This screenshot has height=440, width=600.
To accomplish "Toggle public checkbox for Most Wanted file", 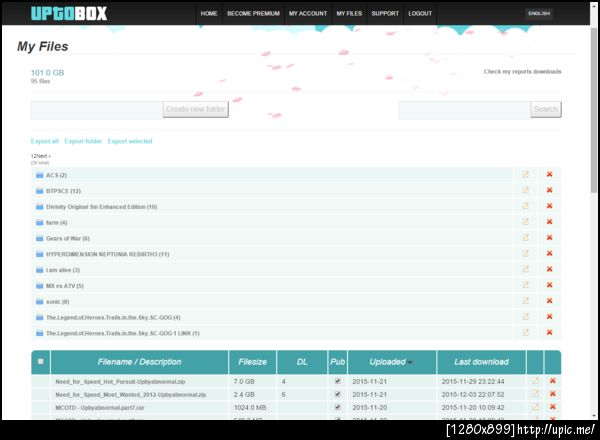I will (x=338, y=394).
